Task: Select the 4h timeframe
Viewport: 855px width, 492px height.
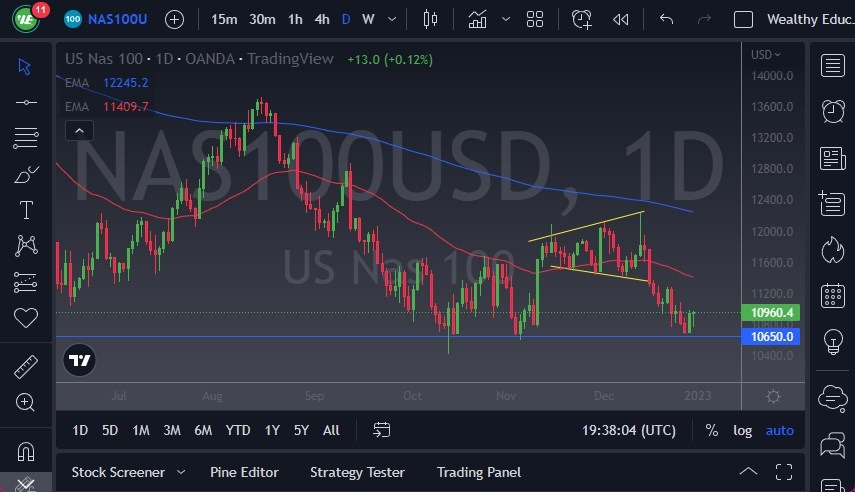Action: coord(321,19)
